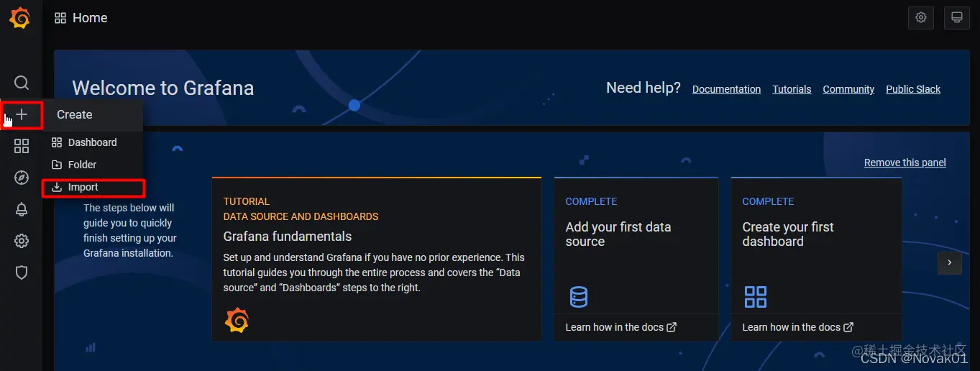This screenshot has height=371, width=980.
Task: Click the Create plus icon
Action: pos(22,114)
